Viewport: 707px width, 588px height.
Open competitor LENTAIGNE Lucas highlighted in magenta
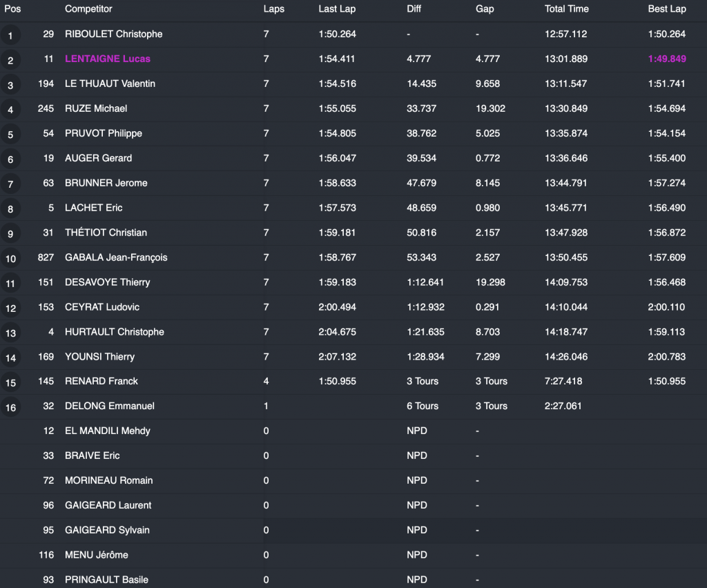[108, 59]
